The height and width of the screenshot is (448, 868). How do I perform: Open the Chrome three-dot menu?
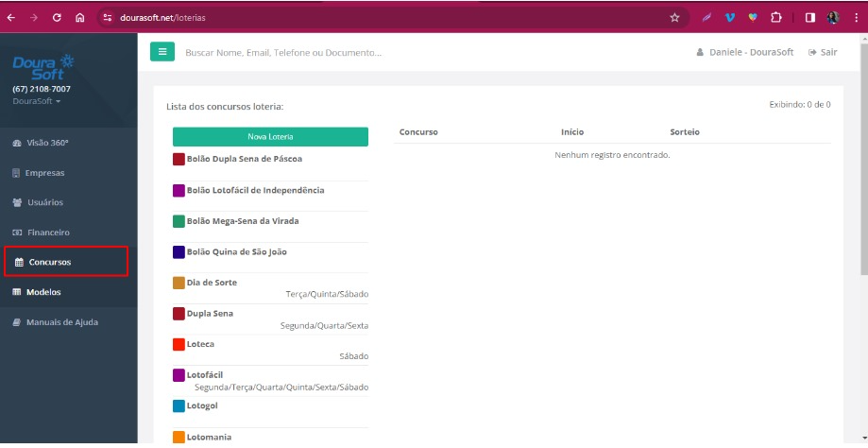click(x=855, y=17)
